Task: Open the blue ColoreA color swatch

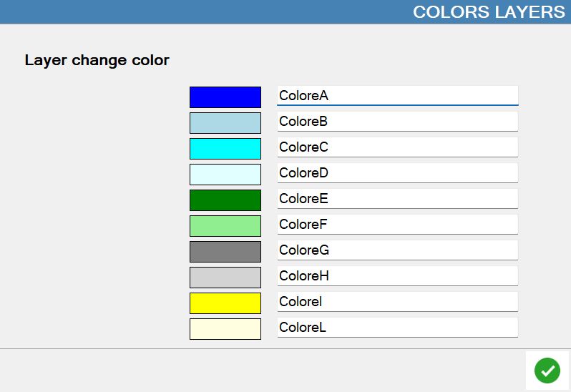Action: [x=225, y=97]
